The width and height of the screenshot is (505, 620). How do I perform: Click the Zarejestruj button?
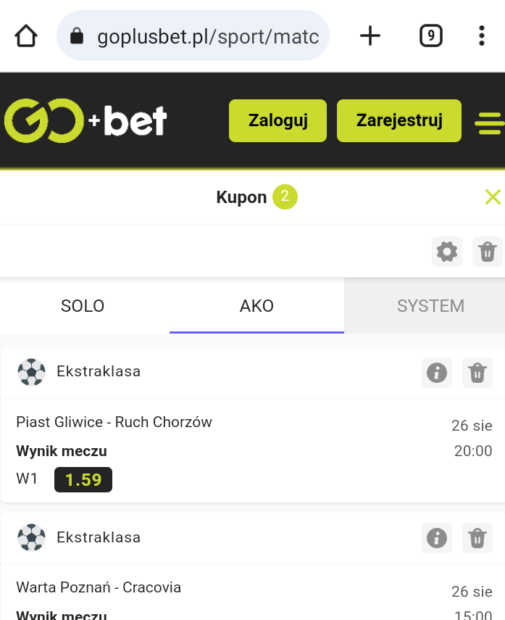tap(399, 121)
